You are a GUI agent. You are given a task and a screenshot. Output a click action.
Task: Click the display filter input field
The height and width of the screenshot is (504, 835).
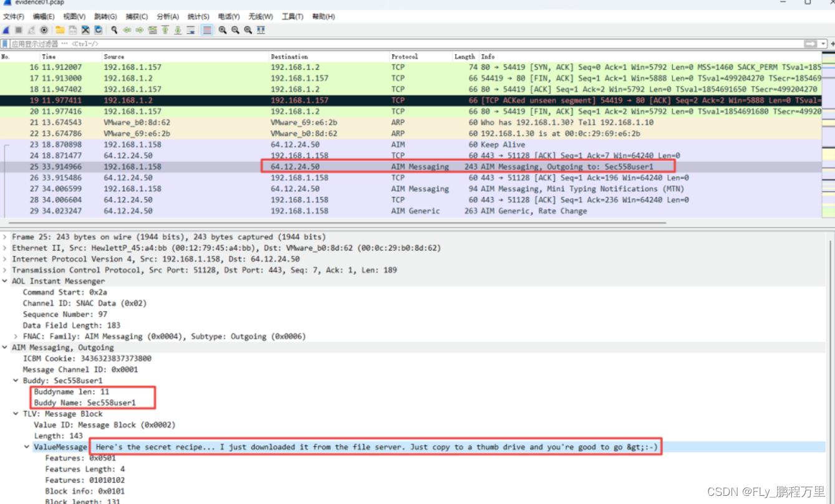point(405,44)
